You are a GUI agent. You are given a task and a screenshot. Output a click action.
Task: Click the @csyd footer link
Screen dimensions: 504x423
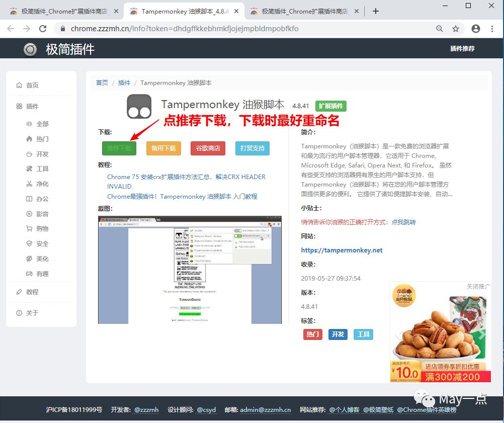point(206,410)
